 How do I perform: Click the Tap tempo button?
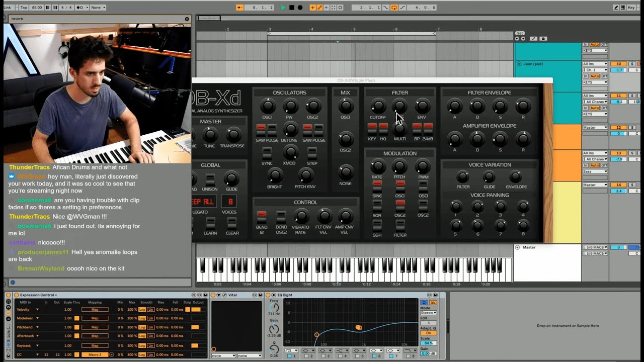[24, 8]
